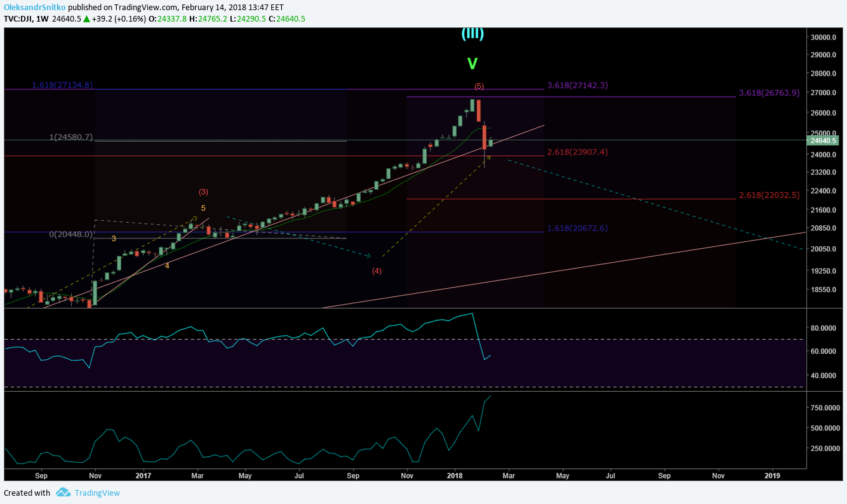Click the 30000.0 price axis label

824,37
